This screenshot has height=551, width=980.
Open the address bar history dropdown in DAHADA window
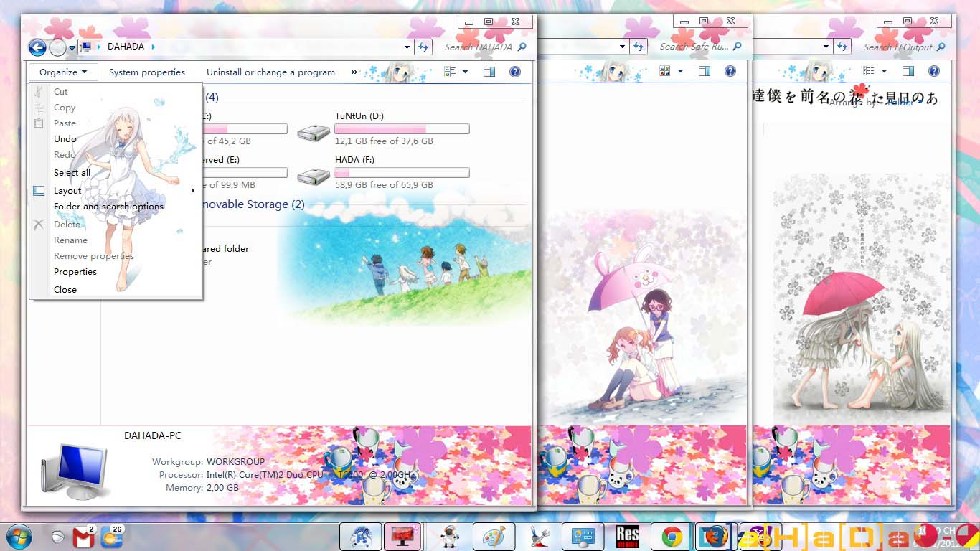[407, 47]
